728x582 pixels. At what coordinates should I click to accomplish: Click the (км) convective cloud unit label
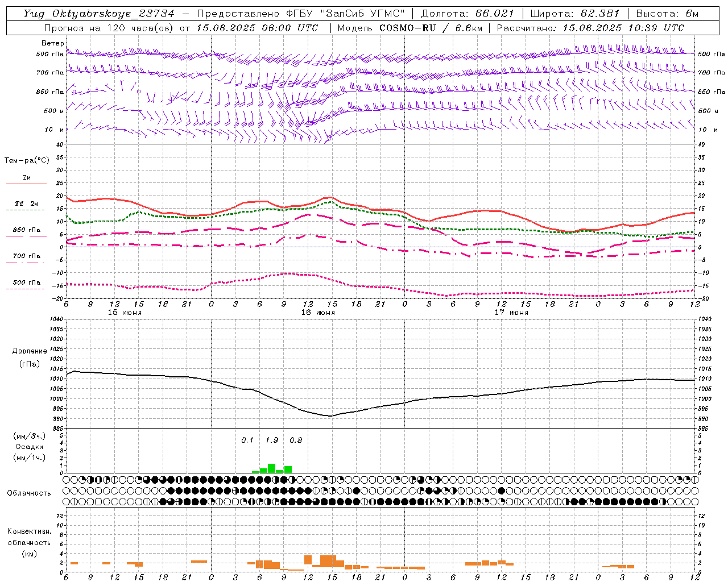click(x=29, y=554)
